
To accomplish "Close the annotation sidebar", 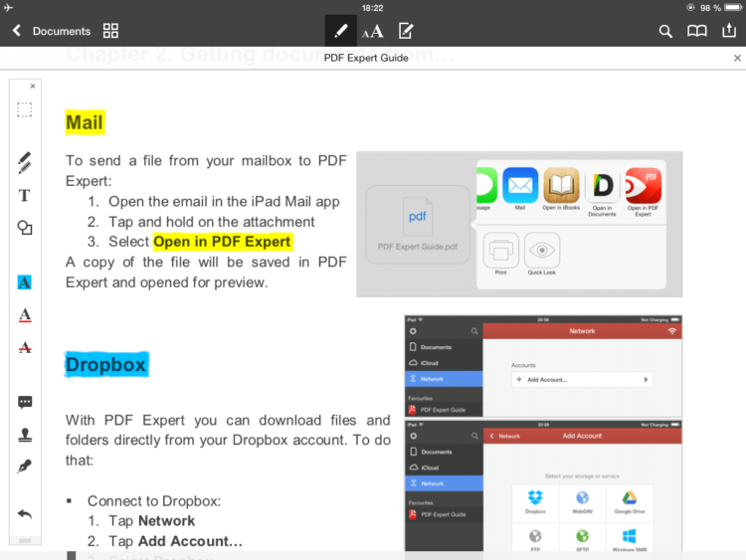I will tap(33, 87).
